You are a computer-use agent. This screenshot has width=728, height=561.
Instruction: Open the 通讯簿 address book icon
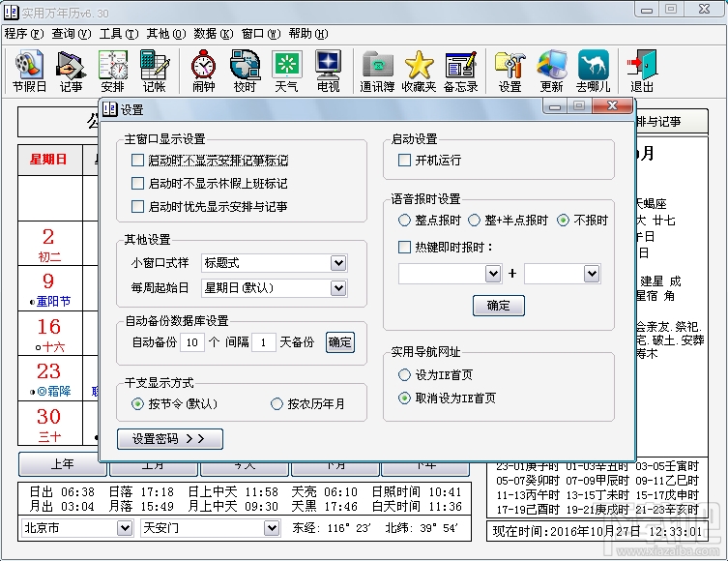(x=377, y=71)
